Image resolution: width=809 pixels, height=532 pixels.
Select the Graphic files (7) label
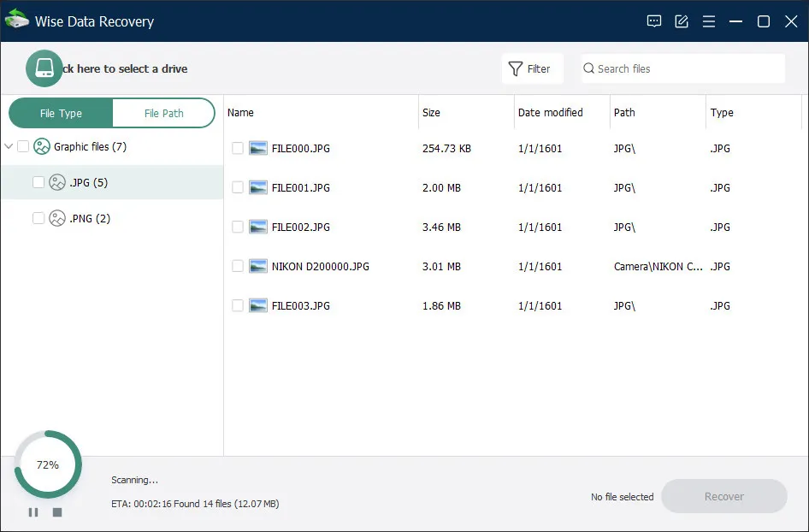point(91,146)
